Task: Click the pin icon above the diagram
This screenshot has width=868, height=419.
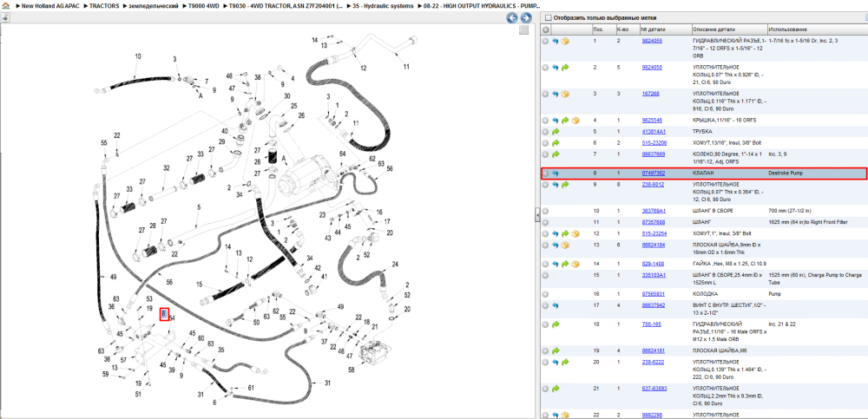Action: pyautogui.click(x=5, y=17)
